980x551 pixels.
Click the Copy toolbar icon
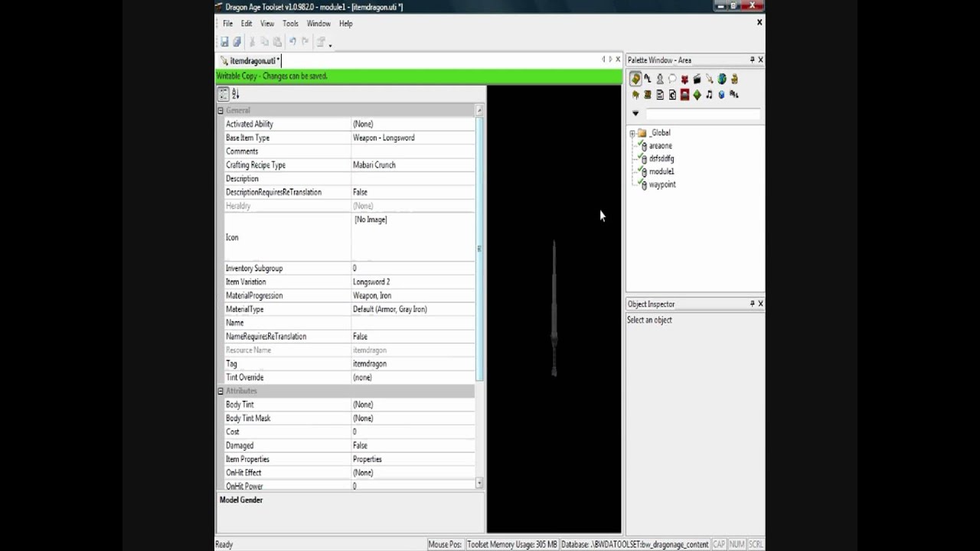pos(265,42)
